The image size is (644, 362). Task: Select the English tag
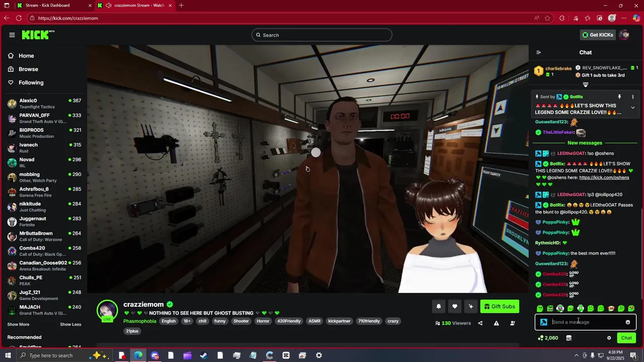pyautogui.click(x=169, y=321)
